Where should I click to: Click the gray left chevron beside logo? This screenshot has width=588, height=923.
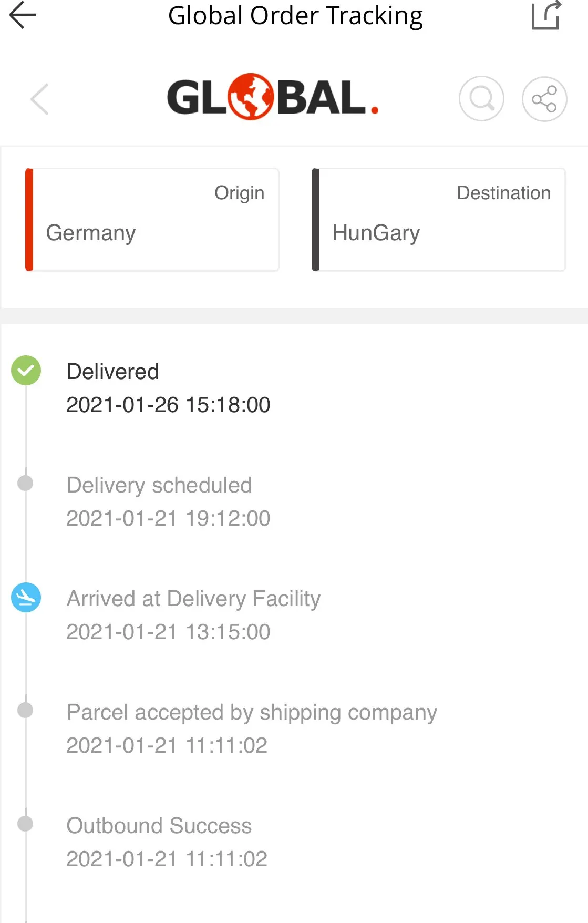point(40,99)
